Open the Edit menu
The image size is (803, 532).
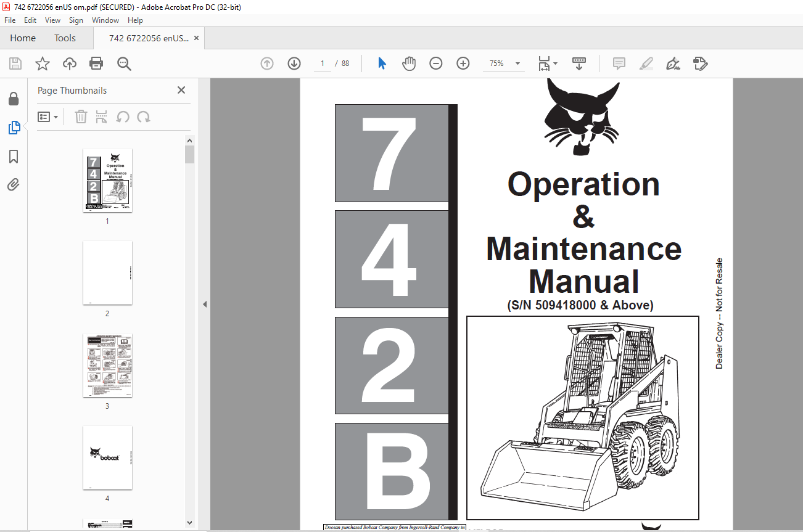[x=30, y=20]
